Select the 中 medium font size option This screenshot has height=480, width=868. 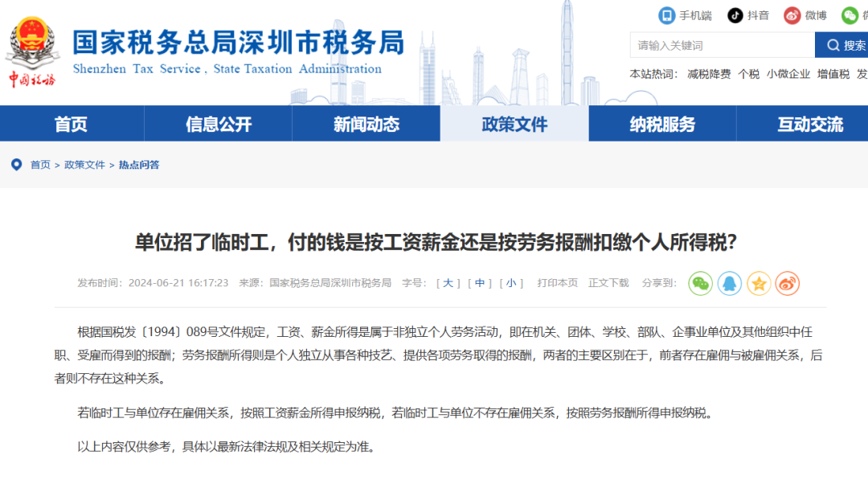coord(479,282)
